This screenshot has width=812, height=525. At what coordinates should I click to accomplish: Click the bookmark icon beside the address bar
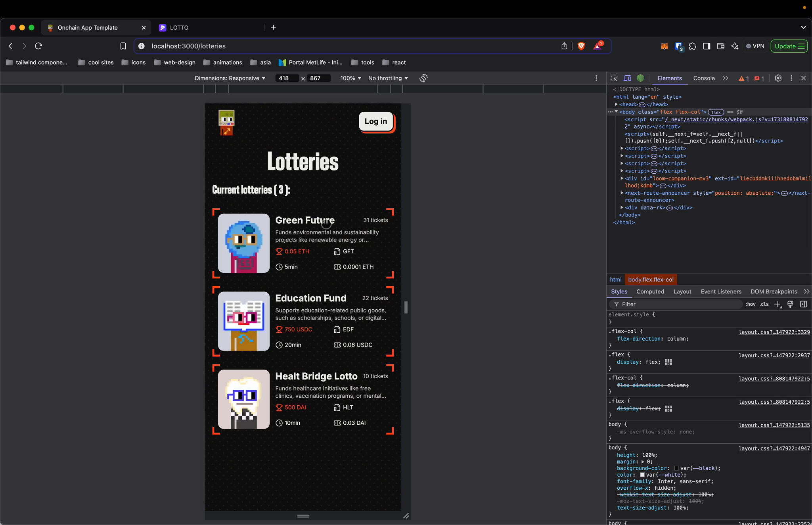click(x=123, y=46)
